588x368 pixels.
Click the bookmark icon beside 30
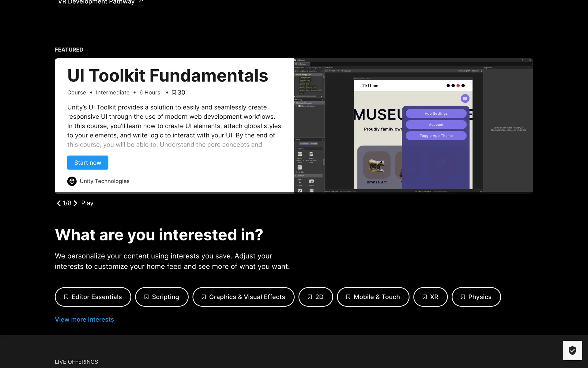(x=174, y=93)
